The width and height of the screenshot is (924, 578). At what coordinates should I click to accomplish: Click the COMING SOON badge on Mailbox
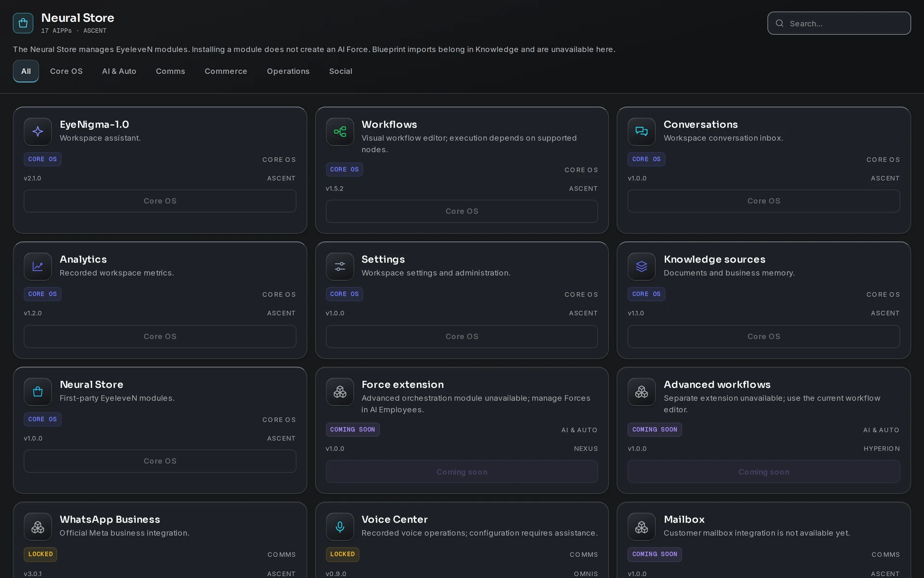pos(654,554)
